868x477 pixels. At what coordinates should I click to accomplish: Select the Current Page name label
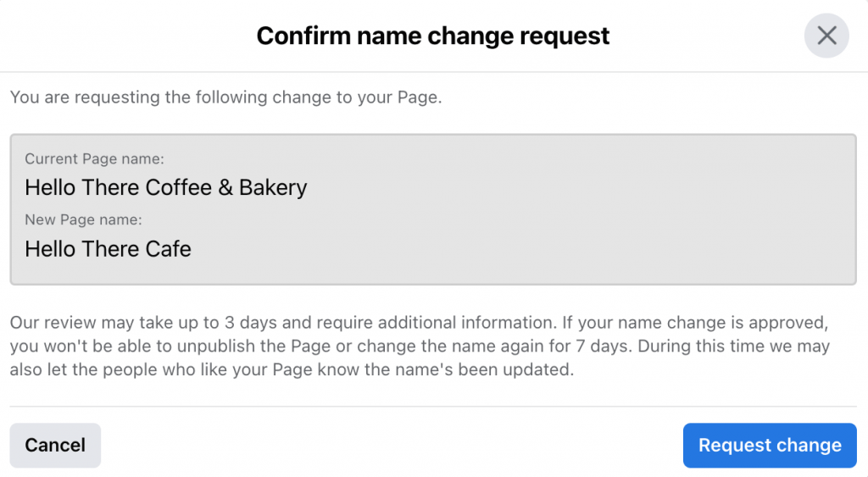coord(95,158)
